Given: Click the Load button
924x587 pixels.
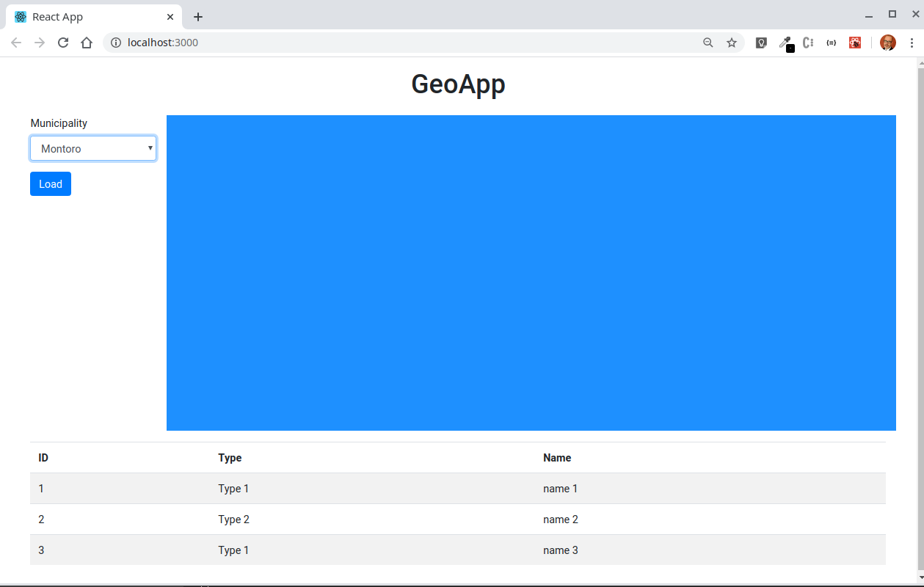Looking at the screenshot, I should [50, 183].
